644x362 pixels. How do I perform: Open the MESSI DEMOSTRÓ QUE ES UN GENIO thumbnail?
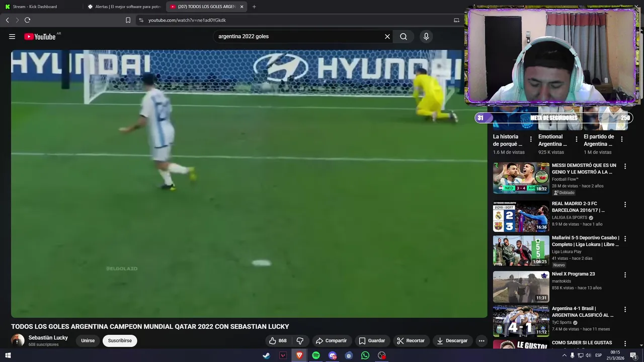point(521,177)
